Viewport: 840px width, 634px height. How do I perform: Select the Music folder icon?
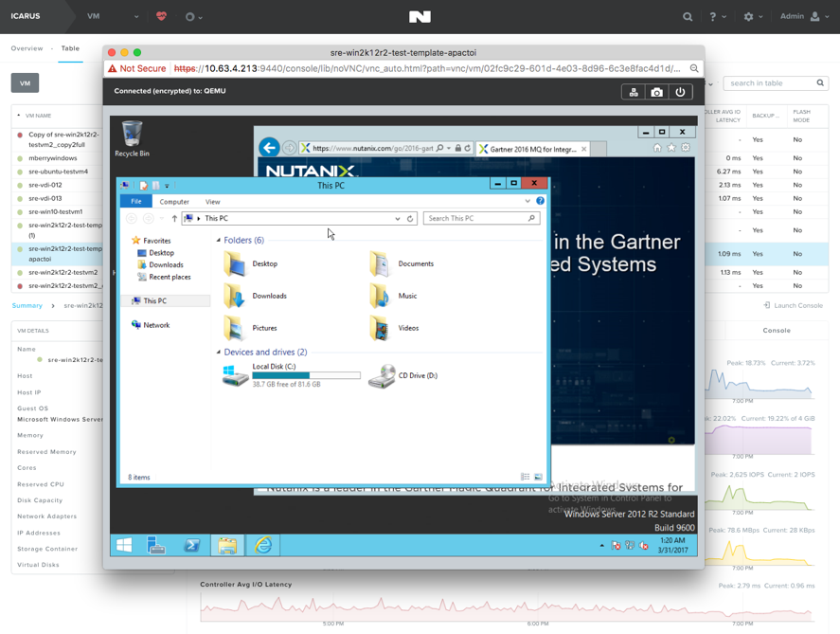(x=380, y=296)
